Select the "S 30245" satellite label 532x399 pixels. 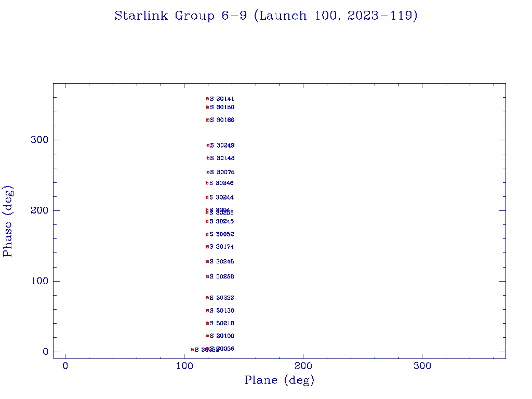click(221, 221)
